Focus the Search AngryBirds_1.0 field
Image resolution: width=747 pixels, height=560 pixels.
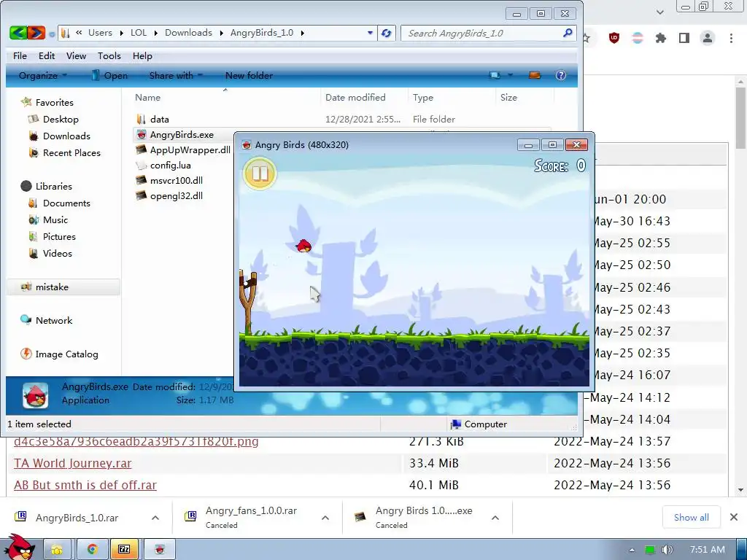click(488, 34)
